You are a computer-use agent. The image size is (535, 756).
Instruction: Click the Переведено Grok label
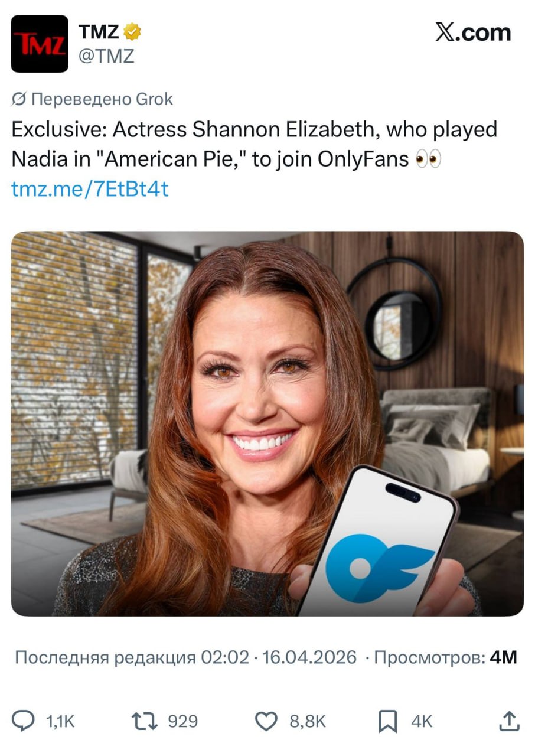[x=102, y=99]
